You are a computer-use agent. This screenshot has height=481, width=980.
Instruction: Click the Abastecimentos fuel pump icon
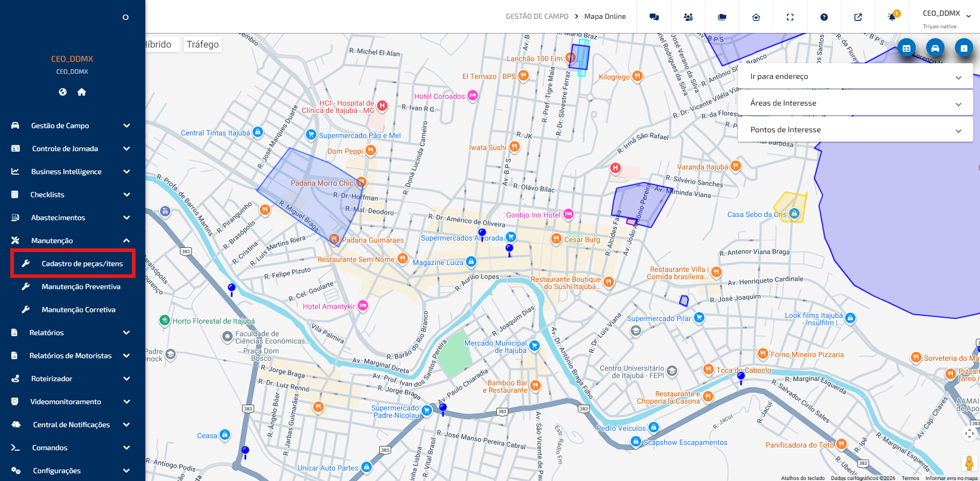click(15, 217)
